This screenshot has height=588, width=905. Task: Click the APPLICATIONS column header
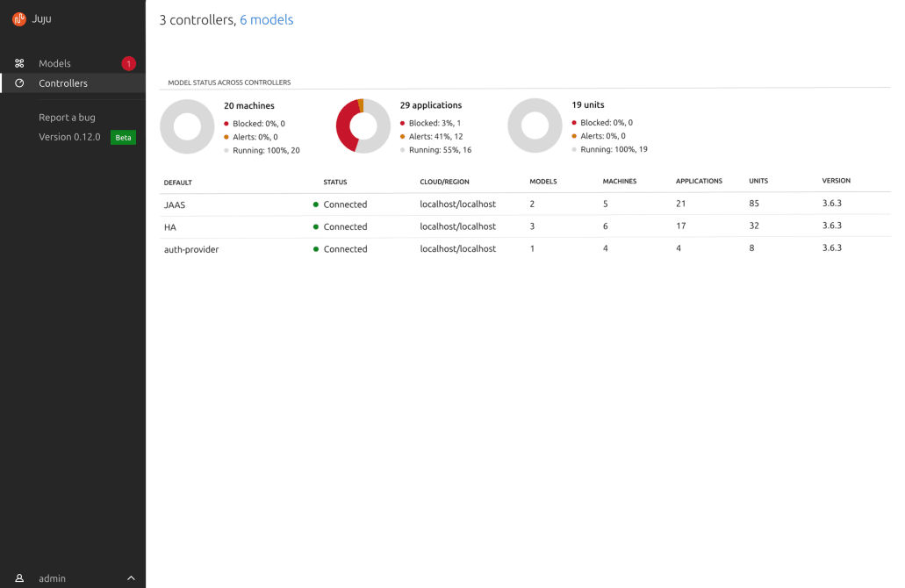pos(699,181)
